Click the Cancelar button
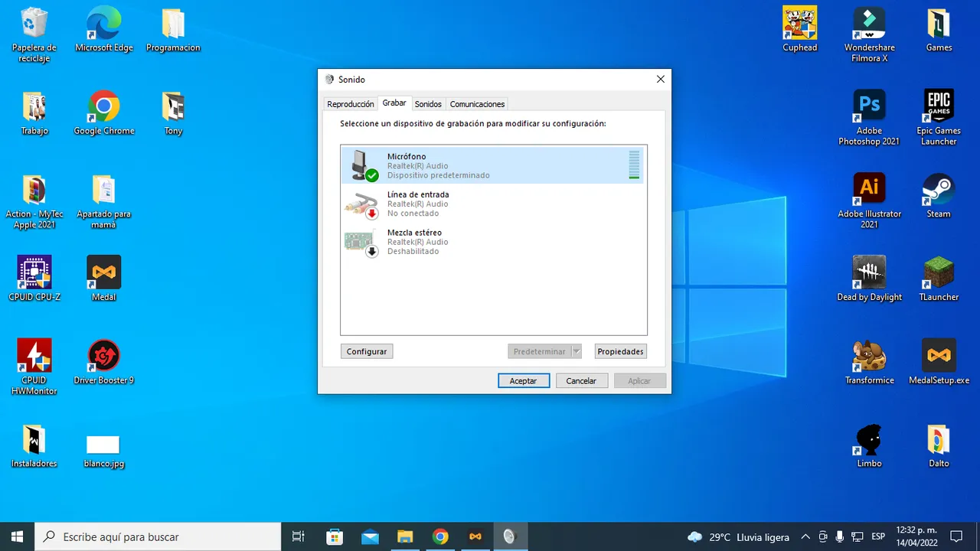Image resolution: width=980 pixels, height=551 pixels. pyautogui.click(x=581, y=380)
